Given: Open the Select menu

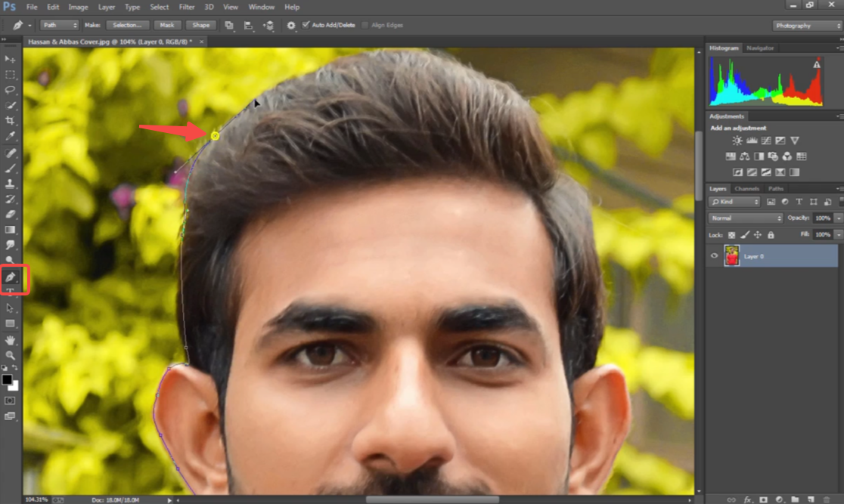Looking at the screenshot, I should 160,7.
